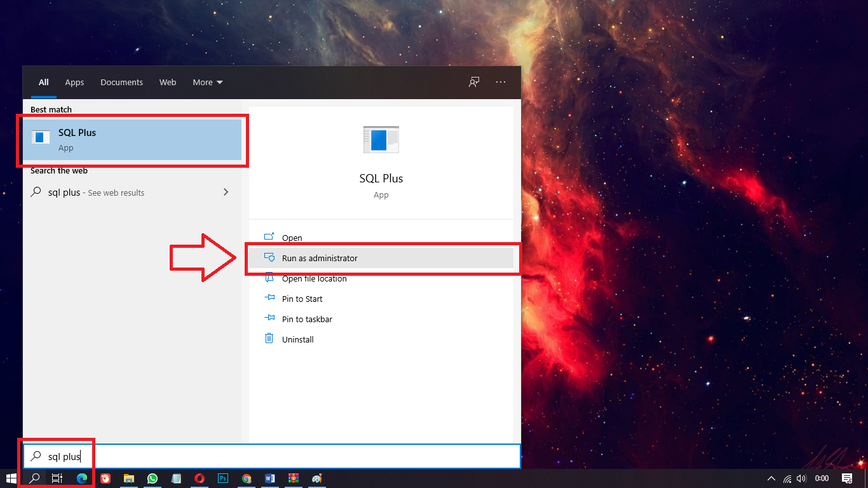
Task: Open Google Chrome from the taskbar
Action: point(247,478)
